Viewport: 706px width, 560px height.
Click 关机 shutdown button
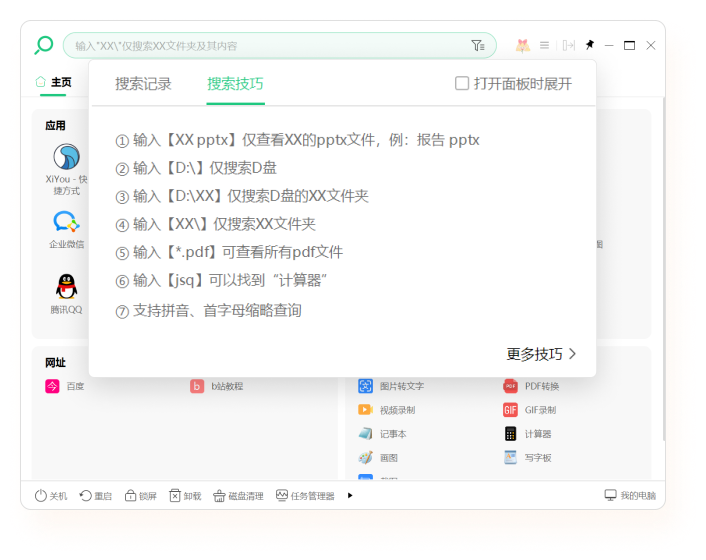[51, 496]
